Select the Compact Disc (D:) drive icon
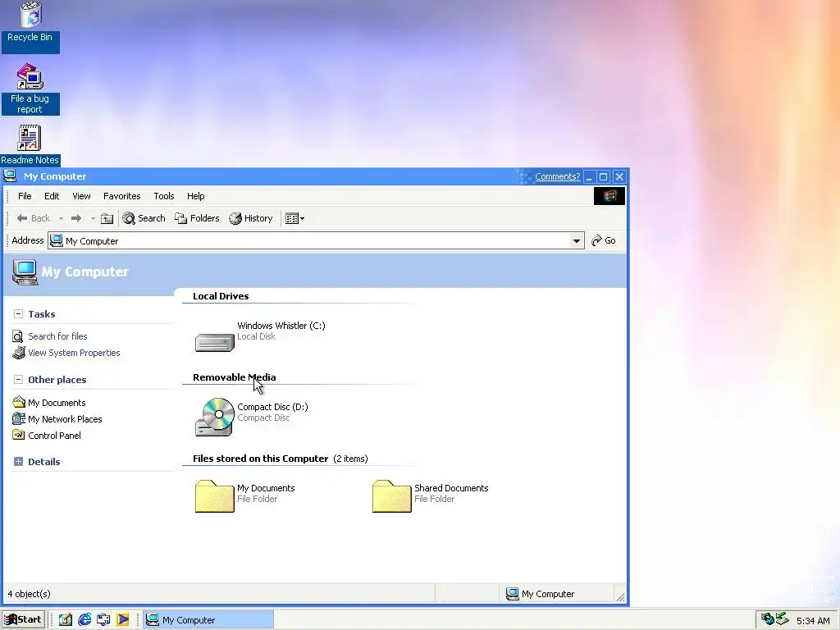Screen dimensions: 840x630 tap(215, 417)
